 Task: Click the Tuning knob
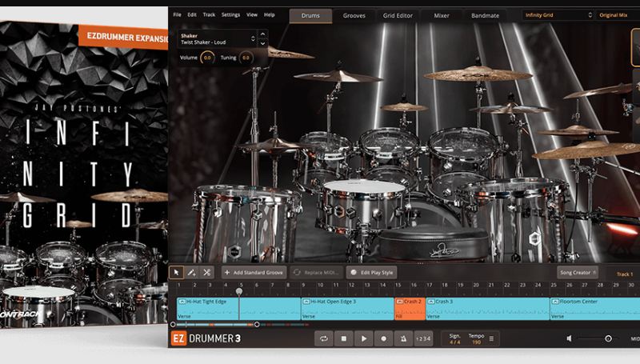[x=246, y=58]
